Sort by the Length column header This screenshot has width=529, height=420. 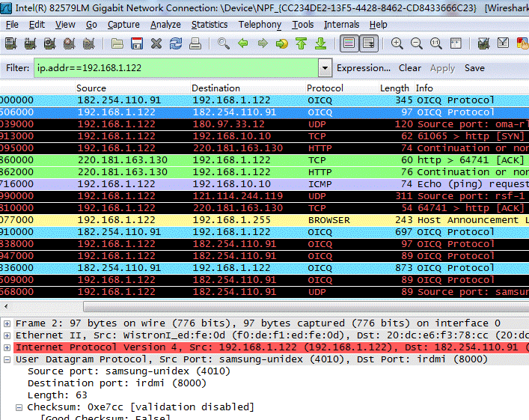pyautogui.click(x=396, y=88)
